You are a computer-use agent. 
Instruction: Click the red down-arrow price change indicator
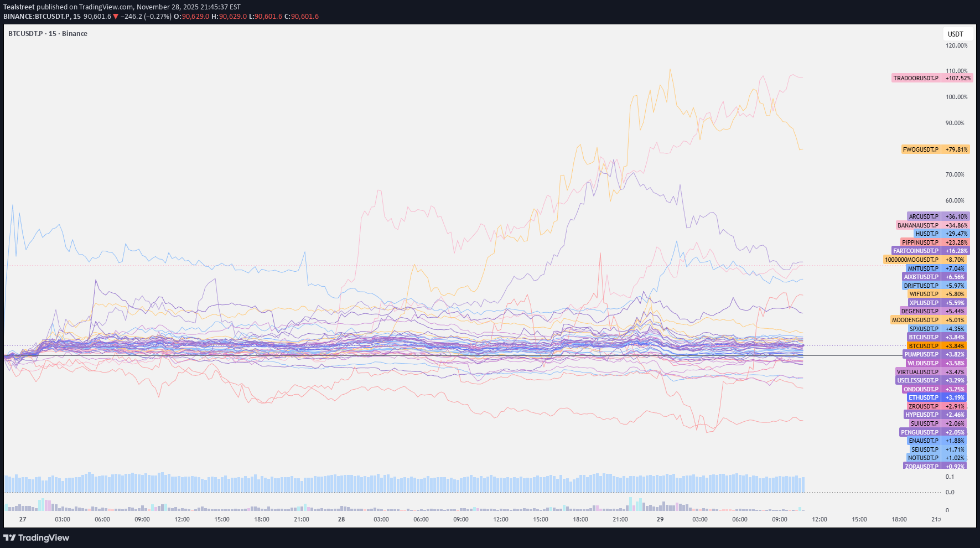coord(116,16)
